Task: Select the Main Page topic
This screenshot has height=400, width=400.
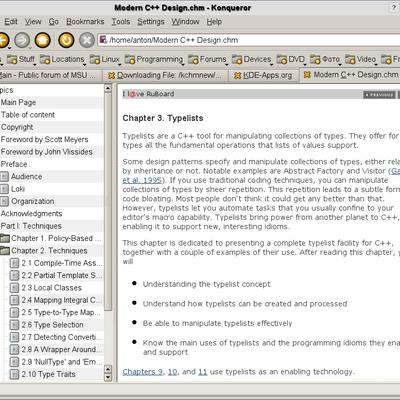Action: pyautogui.click(x=18, y=103)
